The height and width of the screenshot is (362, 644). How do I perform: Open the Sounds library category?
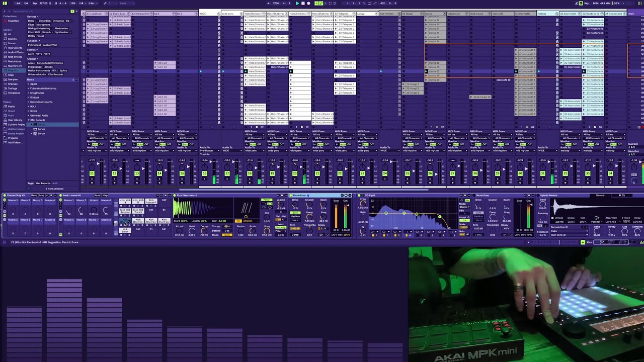[x=12, y=39]
